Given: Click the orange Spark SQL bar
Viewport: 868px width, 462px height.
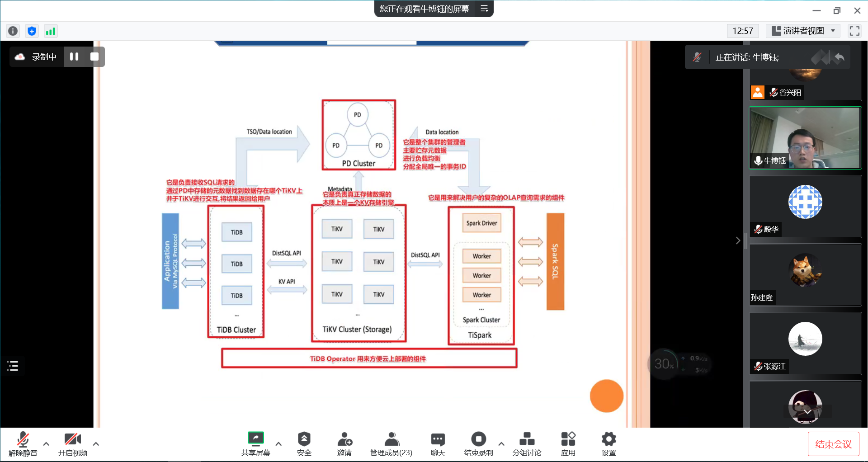Looking at the screenshot, I should (x=555, y=261).
